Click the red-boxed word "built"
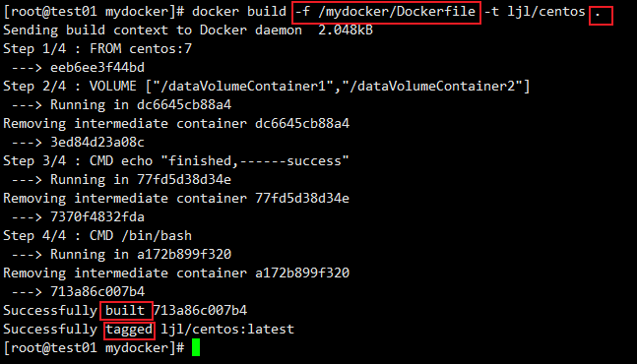This screenshot has width=637, height=364. tap(126, 311)
